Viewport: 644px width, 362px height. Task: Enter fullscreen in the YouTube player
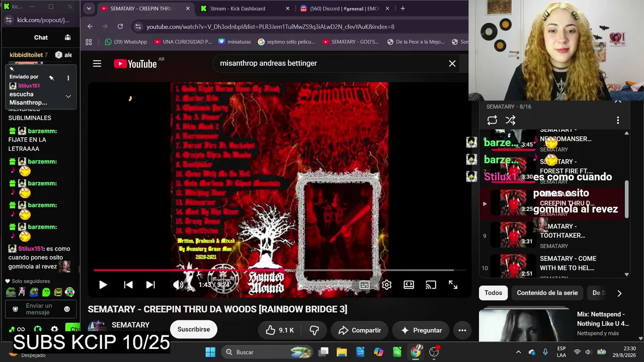(453, 285)
